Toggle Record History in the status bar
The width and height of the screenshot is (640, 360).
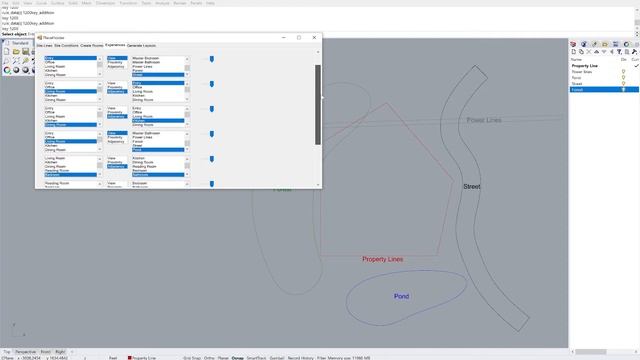pos(300,358)
